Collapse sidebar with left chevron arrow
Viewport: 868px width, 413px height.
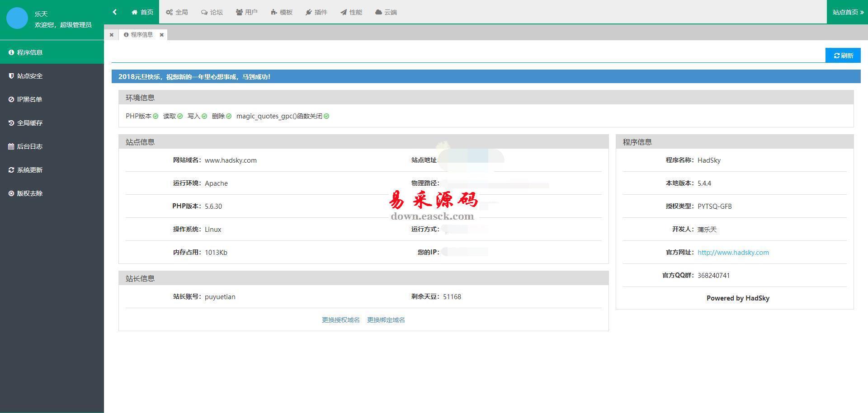pyautogui.click(x=115, y=12)
